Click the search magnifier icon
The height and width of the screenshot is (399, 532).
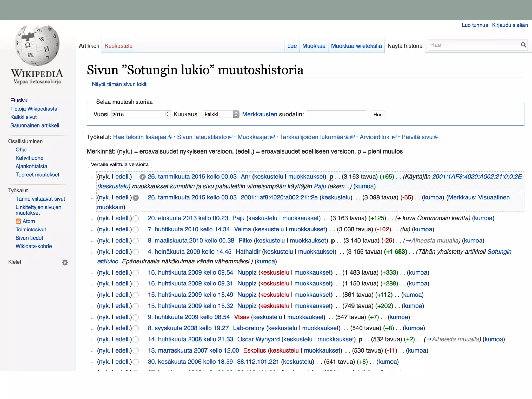tap(523, 45)
